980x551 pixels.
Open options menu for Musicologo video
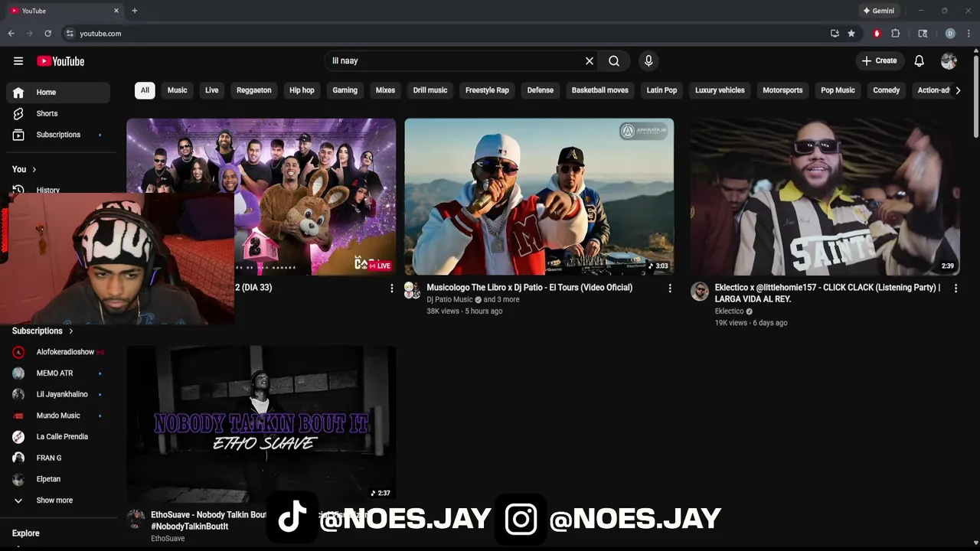[670, 289]
